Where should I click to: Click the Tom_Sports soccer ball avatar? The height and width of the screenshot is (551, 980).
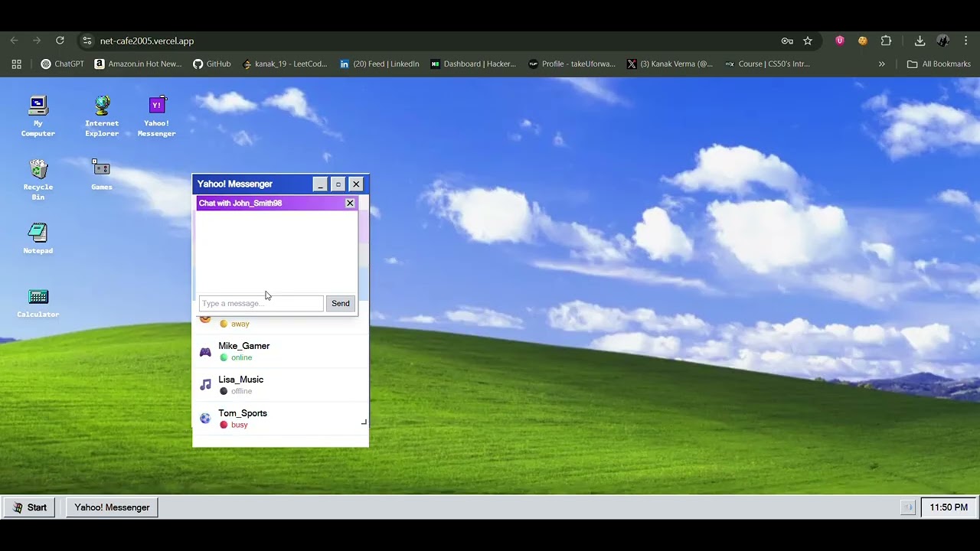[x=205, y=419]
